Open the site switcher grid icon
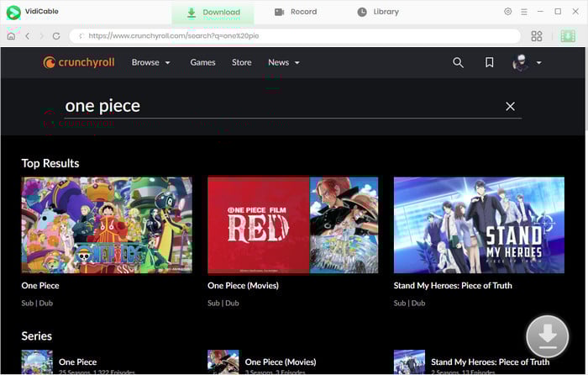Viewport: 588px width, 375px height. tap(537, 36)
